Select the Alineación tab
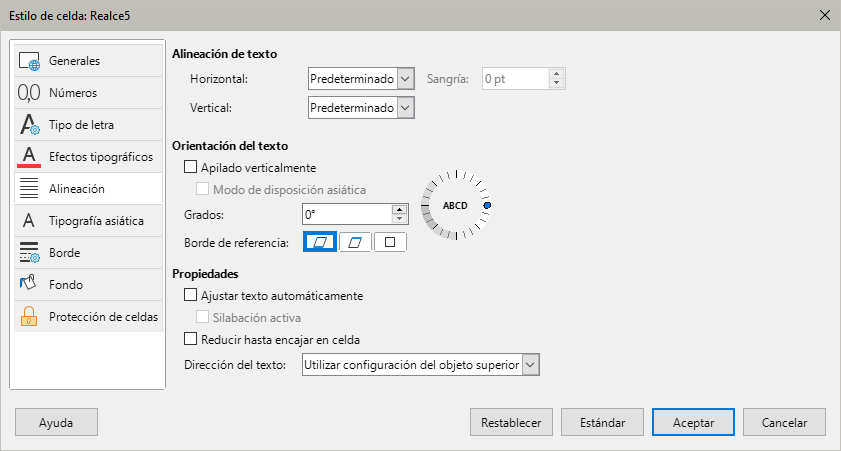 [88, 189]
